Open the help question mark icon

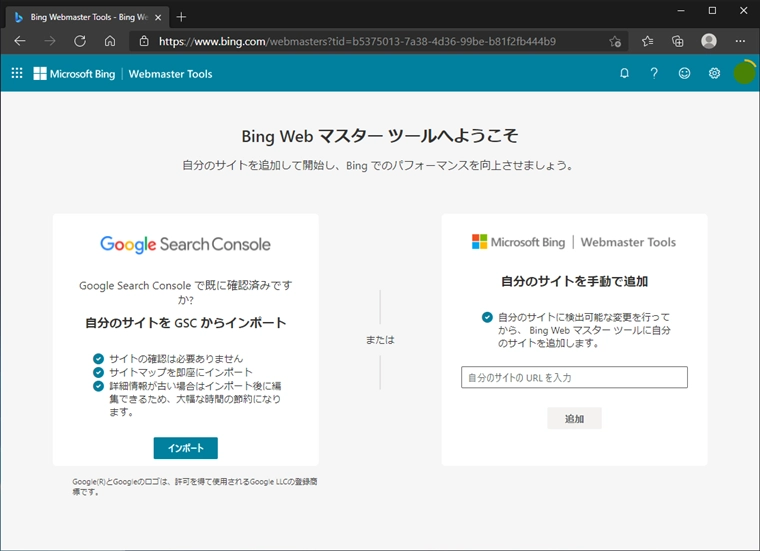654,73
